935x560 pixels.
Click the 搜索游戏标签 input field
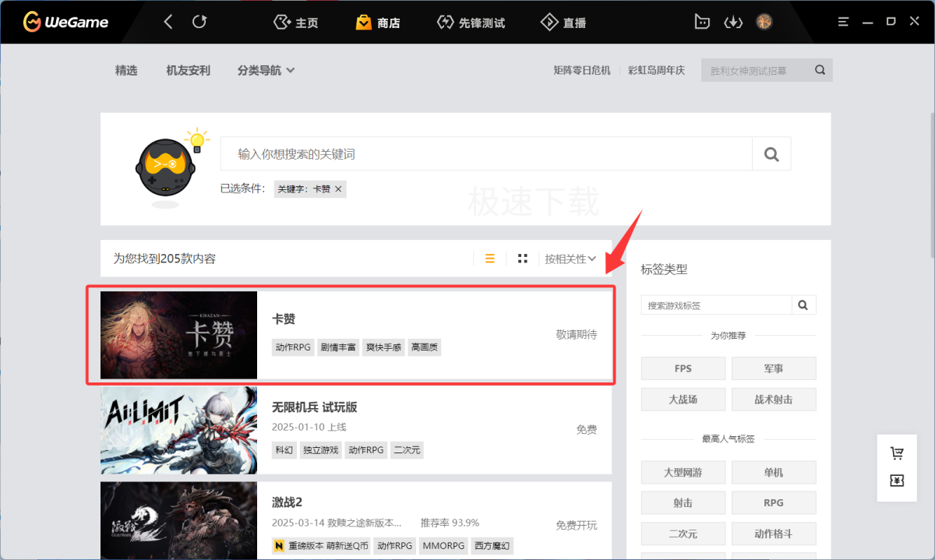[x=717, y=305]
